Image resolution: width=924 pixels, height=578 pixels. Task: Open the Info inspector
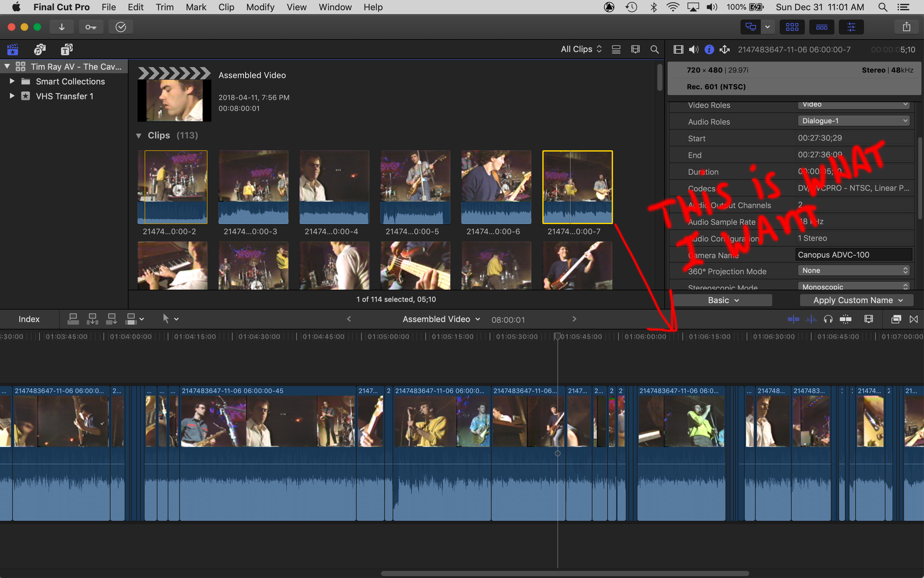pos(709,49)
